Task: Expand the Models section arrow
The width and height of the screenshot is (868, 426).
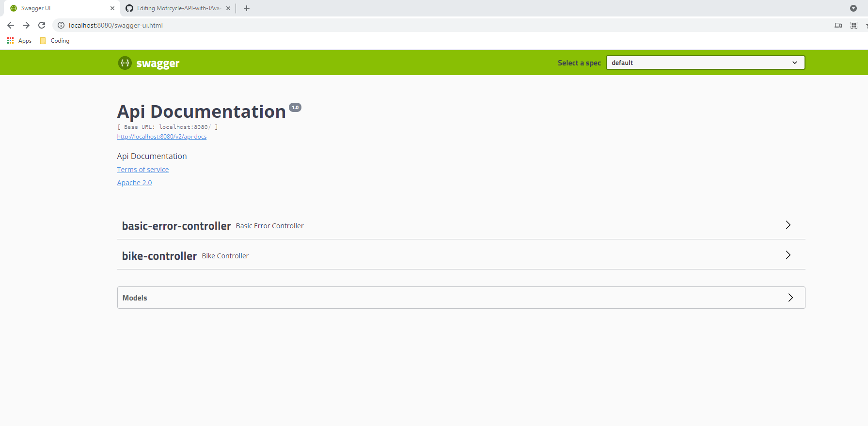Action: [790, 298]
